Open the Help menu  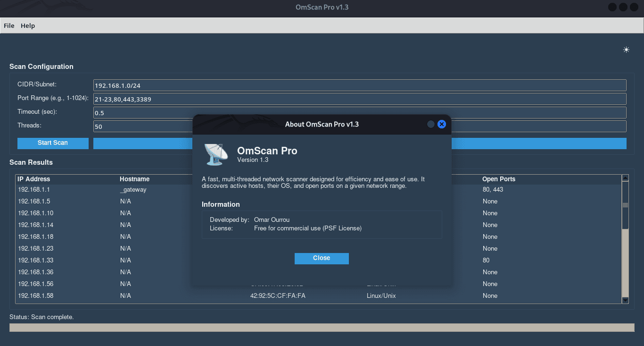(x=28, y=25)
